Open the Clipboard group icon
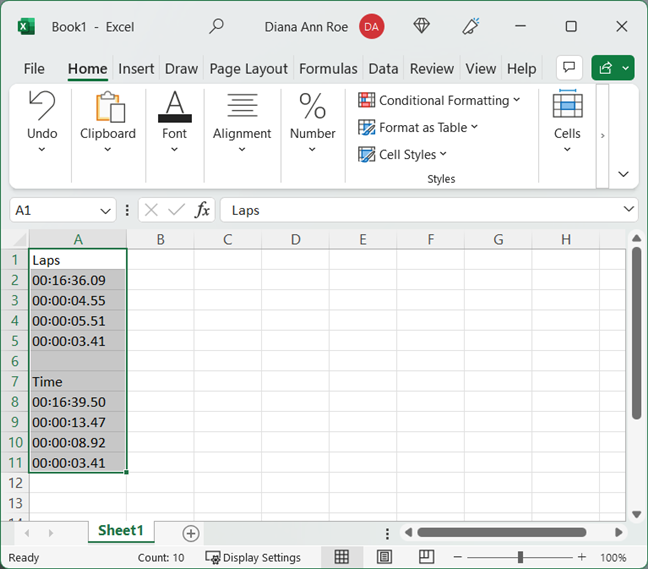The image size is (648, 569). [x=108, y=107]
